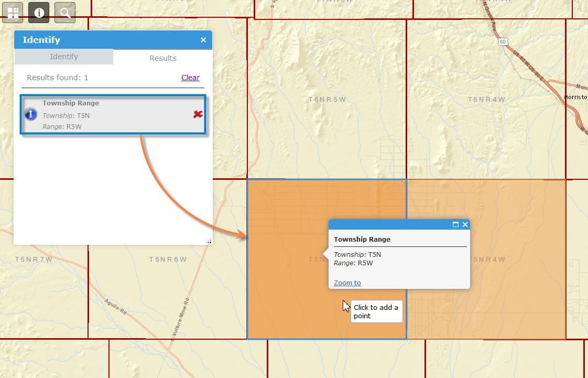Switch to the Results tab

pyautogui.click(x=163, y=58)
